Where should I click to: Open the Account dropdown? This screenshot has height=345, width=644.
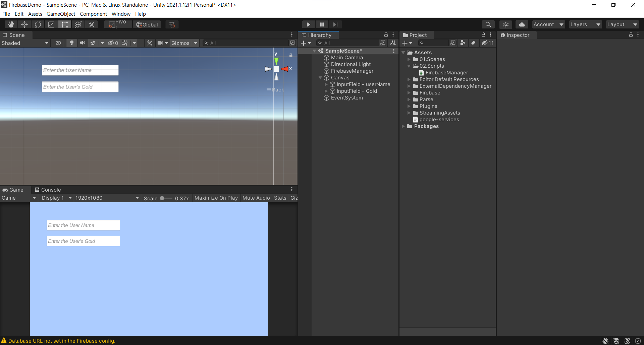pyautogui.click(x=548, y=24)
